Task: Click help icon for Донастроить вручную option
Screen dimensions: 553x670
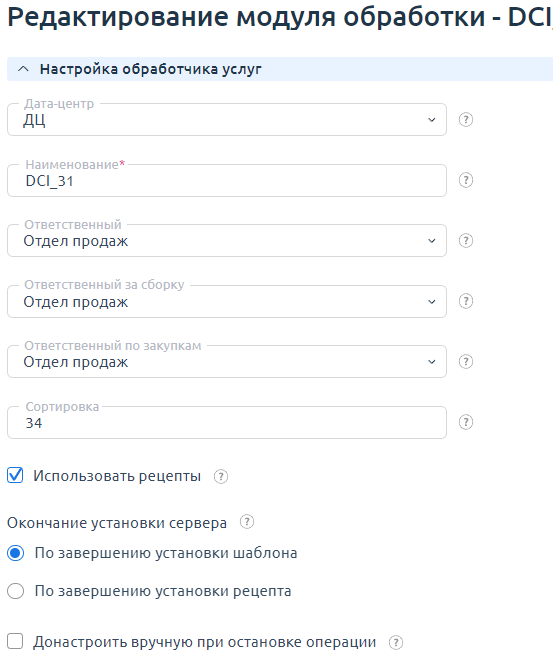Action: point(396,643)
